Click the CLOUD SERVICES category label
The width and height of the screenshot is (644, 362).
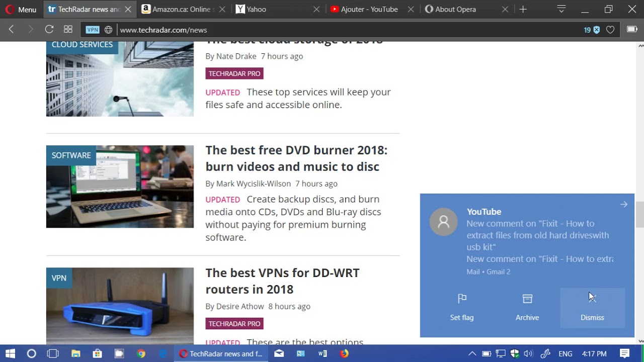[82, 45]
